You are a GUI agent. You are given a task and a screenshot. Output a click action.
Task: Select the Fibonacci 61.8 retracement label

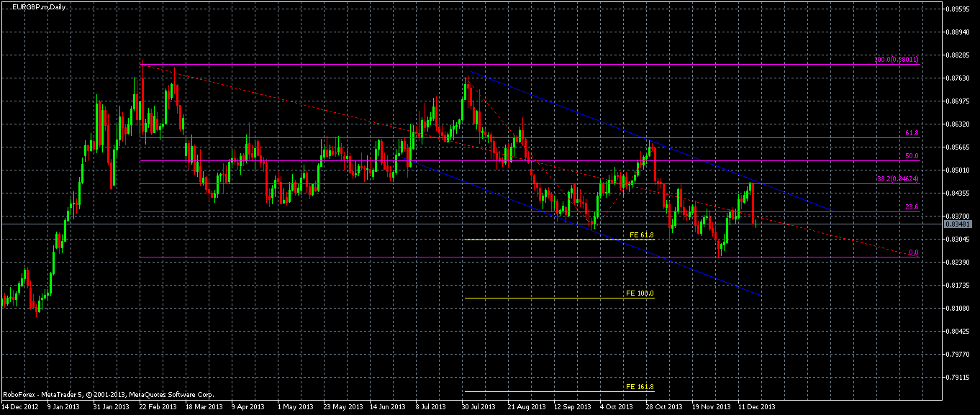(912, 133)
